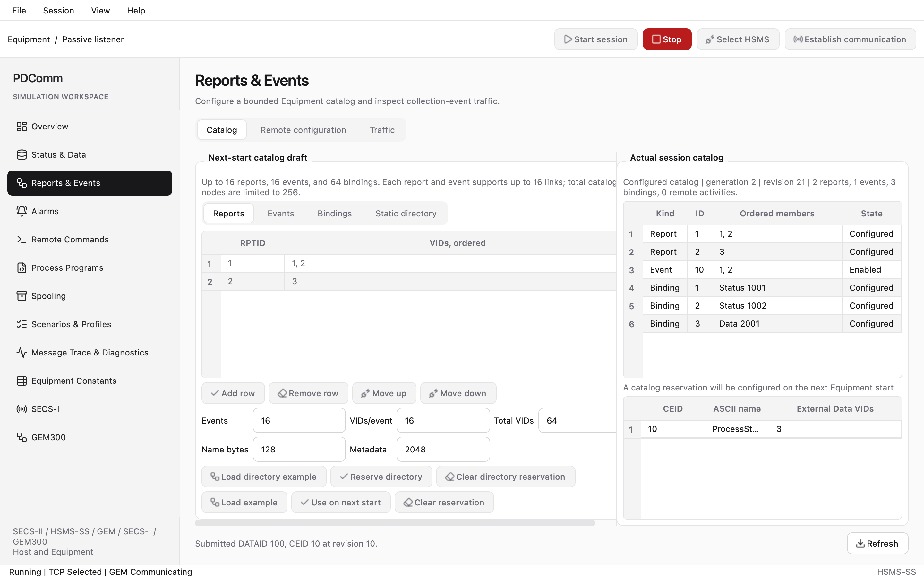The image size is (924, 578).
Task: Open the Session menu
Action: [58, 10]
